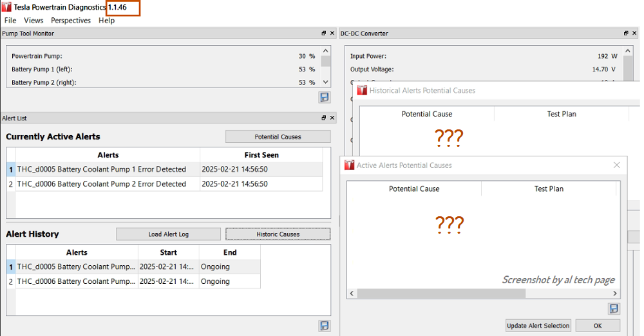Click Test Plan header in Active Alerts dialog
Viewport: 644px width, 336px height.
point(549,189)
